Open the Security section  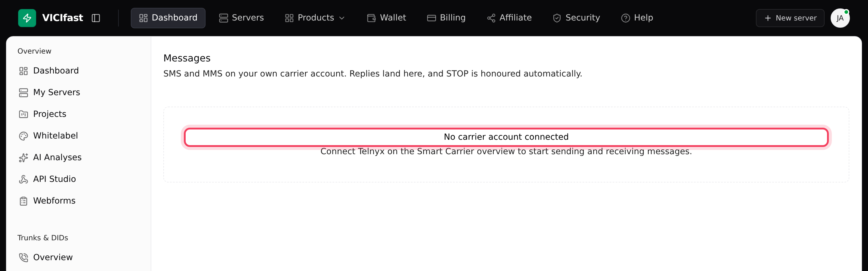coord(576,18)
